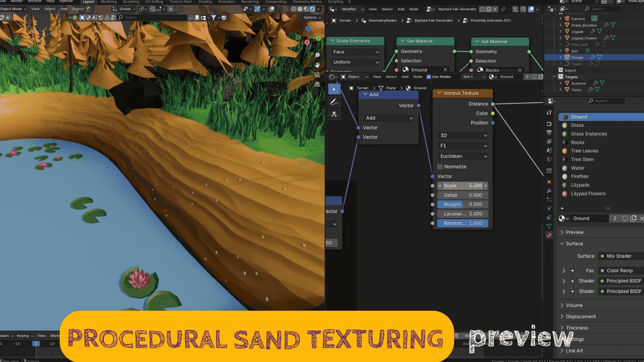The height and width of the screenshot is (362, 644).
Task: Open the World properties tab
Action: (x=549, y=159)
